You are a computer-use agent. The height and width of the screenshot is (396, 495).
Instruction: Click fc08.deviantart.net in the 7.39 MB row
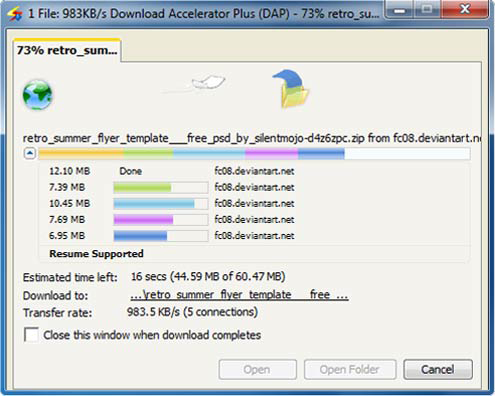[254, 187]
